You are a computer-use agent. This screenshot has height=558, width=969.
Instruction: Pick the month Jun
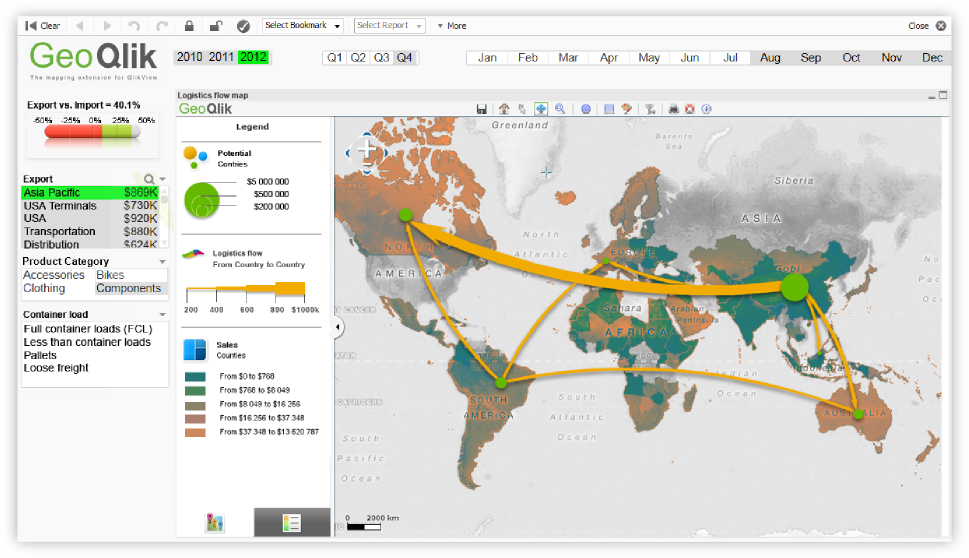690,57
